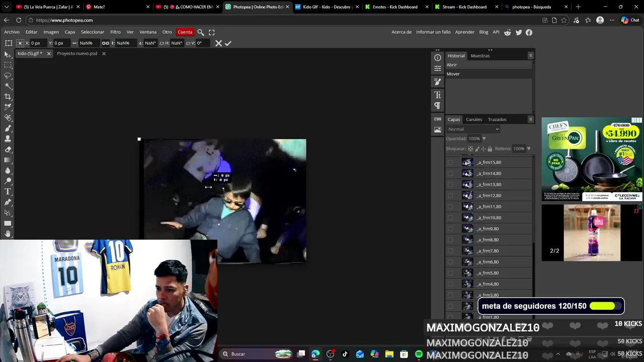Image resolution: width=644 pixels, height=362 pixels.
Task: Select the Blur tool
Action: [x=8, y=170]
